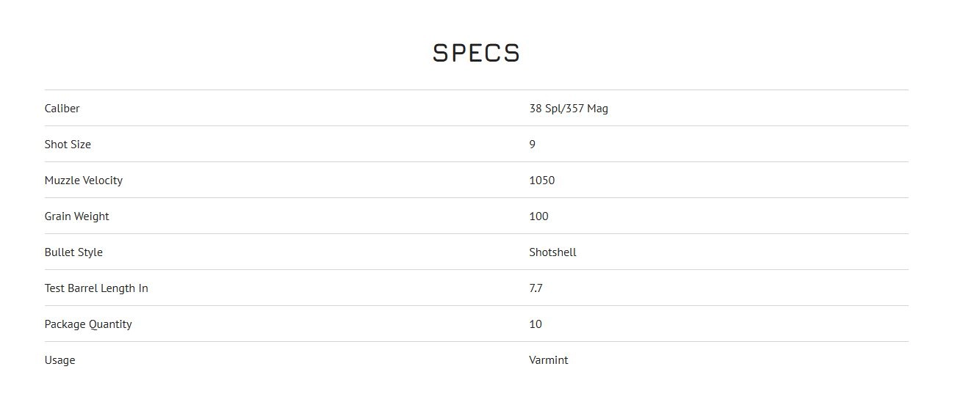Select the 38 Spl/357 Mag caliber value

point(568,109)
